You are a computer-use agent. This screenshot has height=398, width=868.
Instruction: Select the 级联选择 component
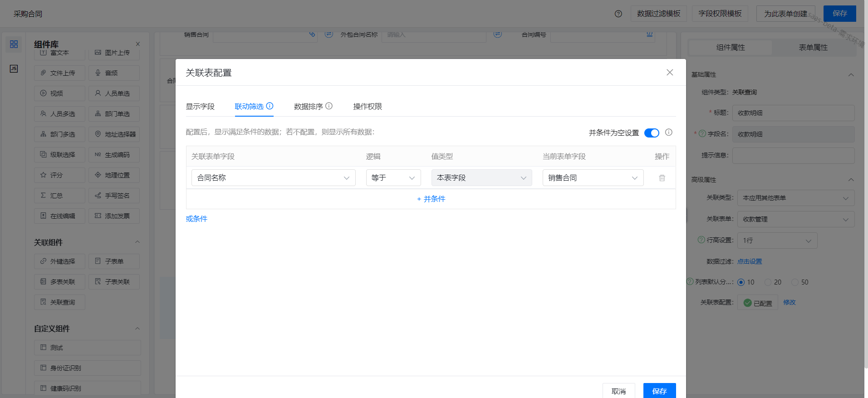pos(59,155)
